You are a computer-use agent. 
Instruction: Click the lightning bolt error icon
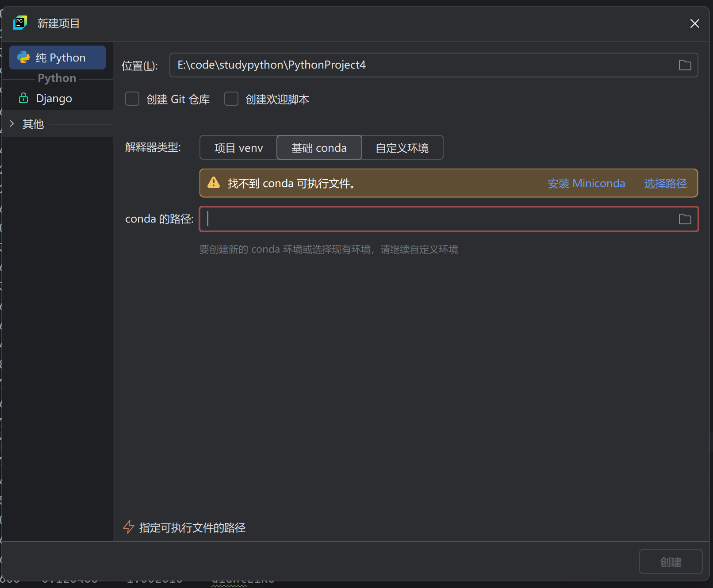point(128,527)
